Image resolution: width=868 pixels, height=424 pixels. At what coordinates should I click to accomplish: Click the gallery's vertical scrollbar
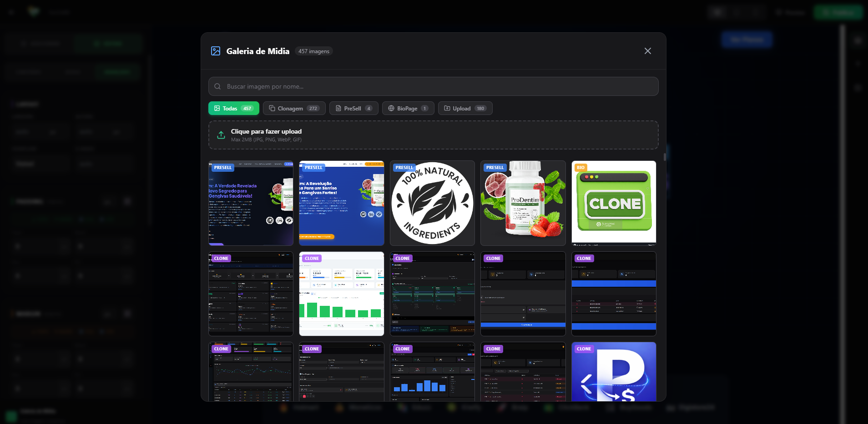click(x=665, y=157)
